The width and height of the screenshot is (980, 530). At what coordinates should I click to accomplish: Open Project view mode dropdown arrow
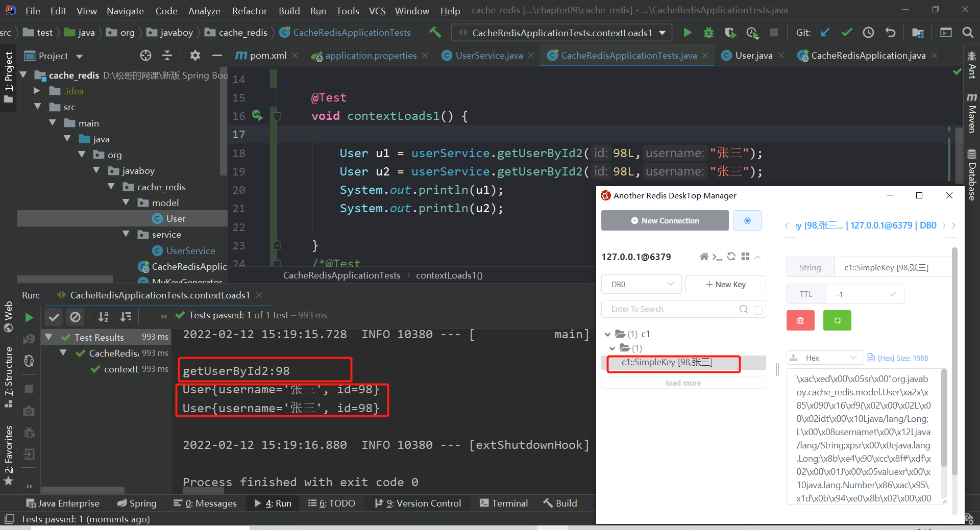tap(79, 56)
